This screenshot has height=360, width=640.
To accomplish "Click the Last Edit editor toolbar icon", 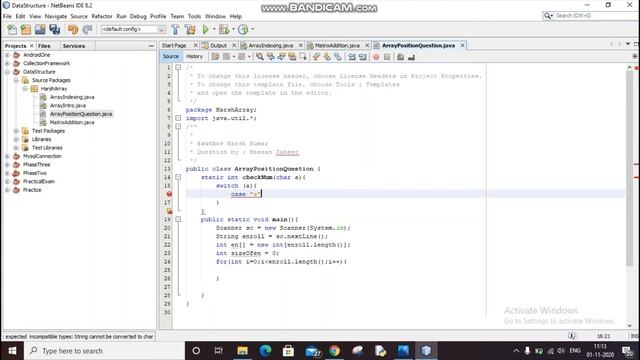I will (x=215, y=57).
